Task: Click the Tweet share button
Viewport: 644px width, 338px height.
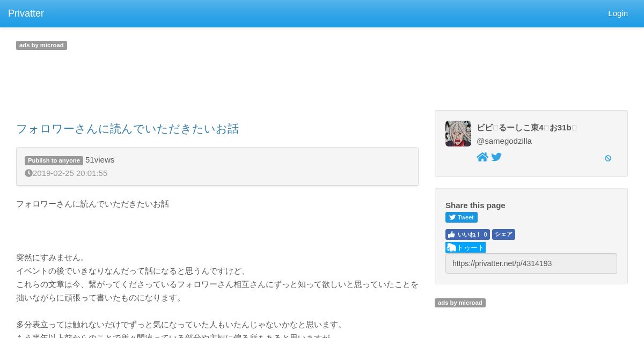Action: pyautogui.click(x=462, y=217)
